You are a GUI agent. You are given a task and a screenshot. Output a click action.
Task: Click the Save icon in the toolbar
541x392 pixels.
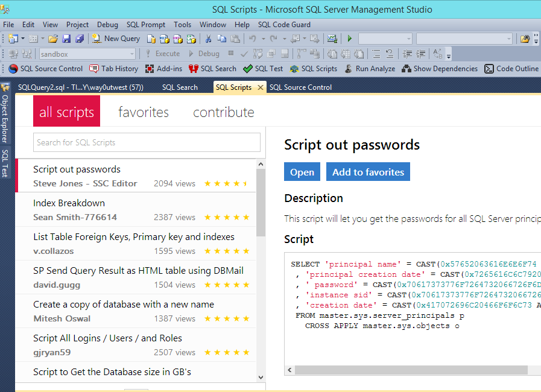point(66,39)
